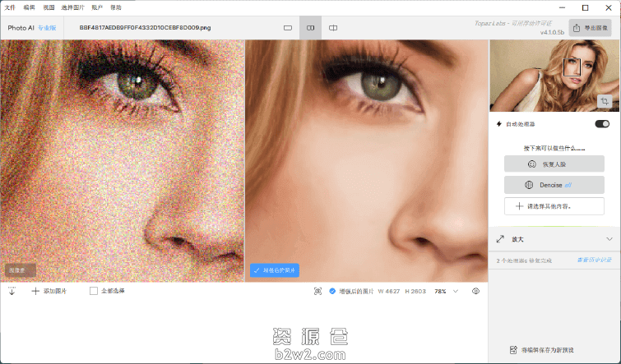Expand the upscale (放大) panel chevron
This screenshot has height=364, width=621.
[x=609, y=239]
